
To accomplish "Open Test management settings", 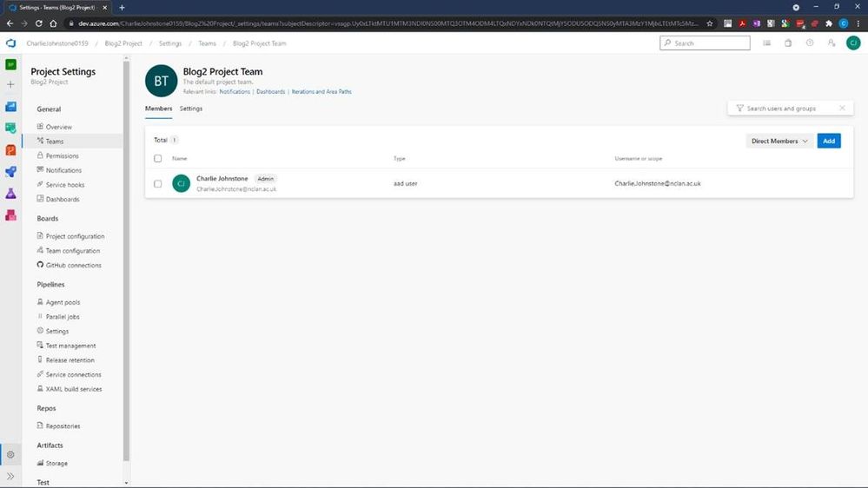I will point(71,346).
